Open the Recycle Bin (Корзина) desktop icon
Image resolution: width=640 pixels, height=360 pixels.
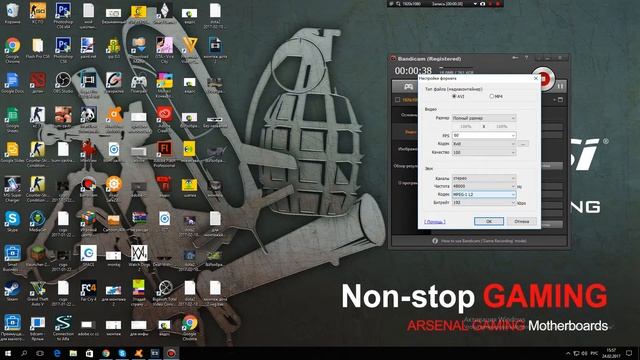(12, 12)
